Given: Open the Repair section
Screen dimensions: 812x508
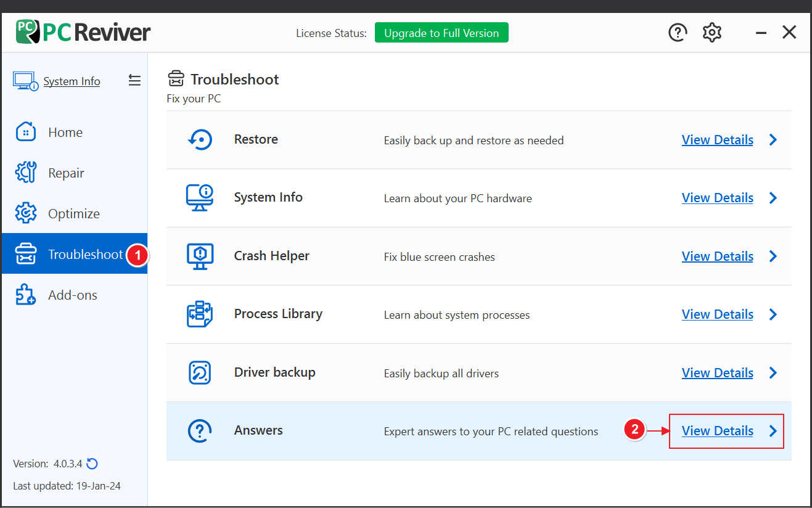Looking at the screenshot, I should 74,173.
